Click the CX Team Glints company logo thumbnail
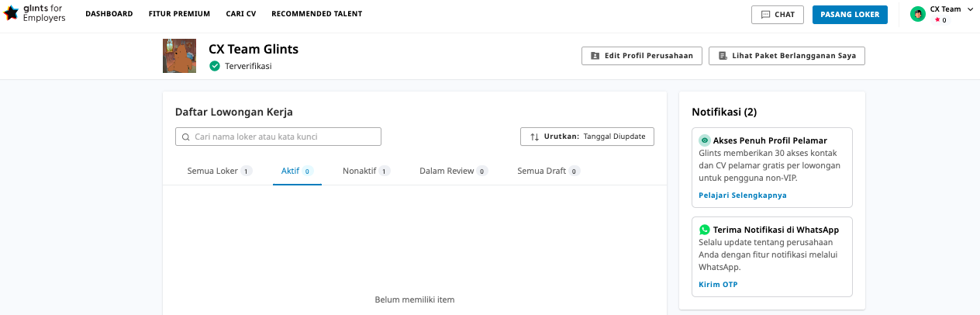The width and height of the screenshot is (980, 315). coord(179,56)
